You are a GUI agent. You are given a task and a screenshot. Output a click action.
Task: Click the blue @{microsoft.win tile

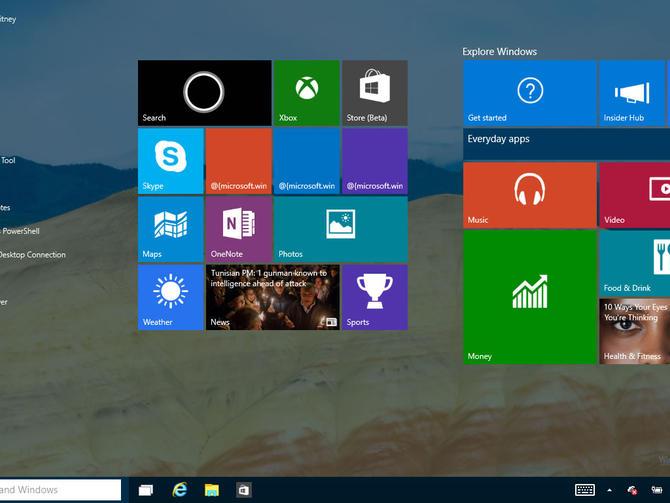coord(307,161)
